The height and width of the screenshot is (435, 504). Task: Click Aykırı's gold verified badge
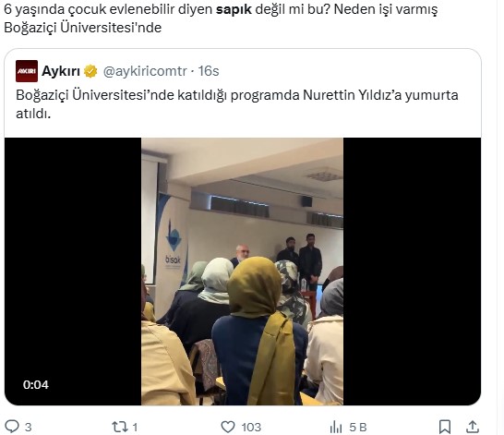coord(90,71)
